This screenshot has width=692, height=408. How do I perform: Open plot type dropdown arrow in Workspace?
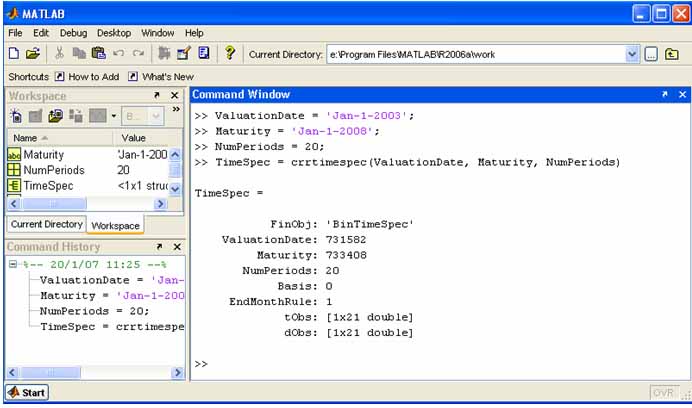(113, 116)
